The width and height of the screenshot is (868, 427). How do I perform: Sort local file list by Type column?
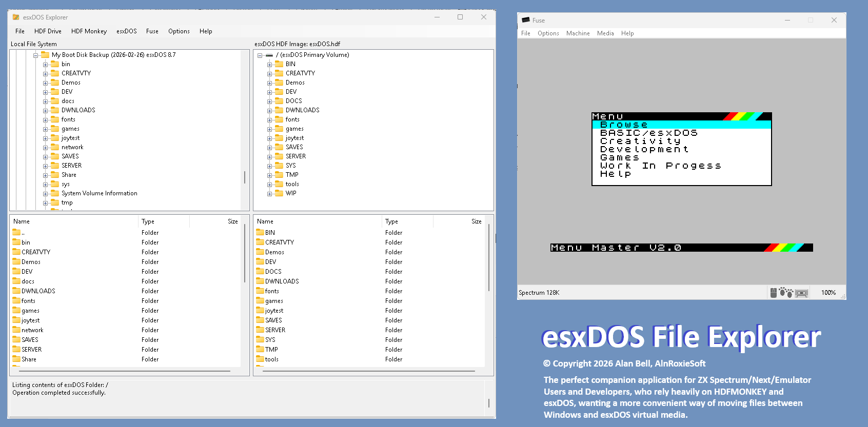point(164,221)
